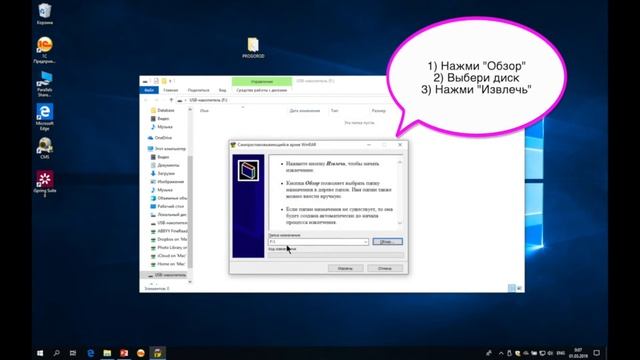640x360 pixels.
Task: Open the Файл tab in Explorer
Action: [x=149, y=90]
